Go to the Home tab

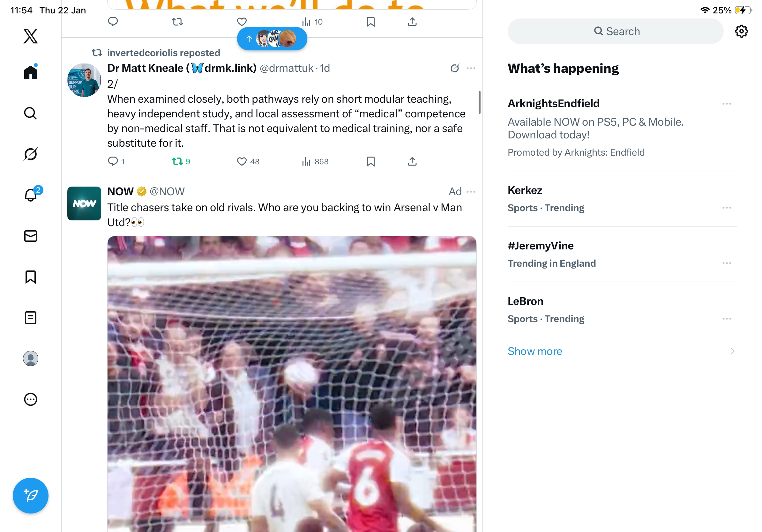tap(31, 72)
